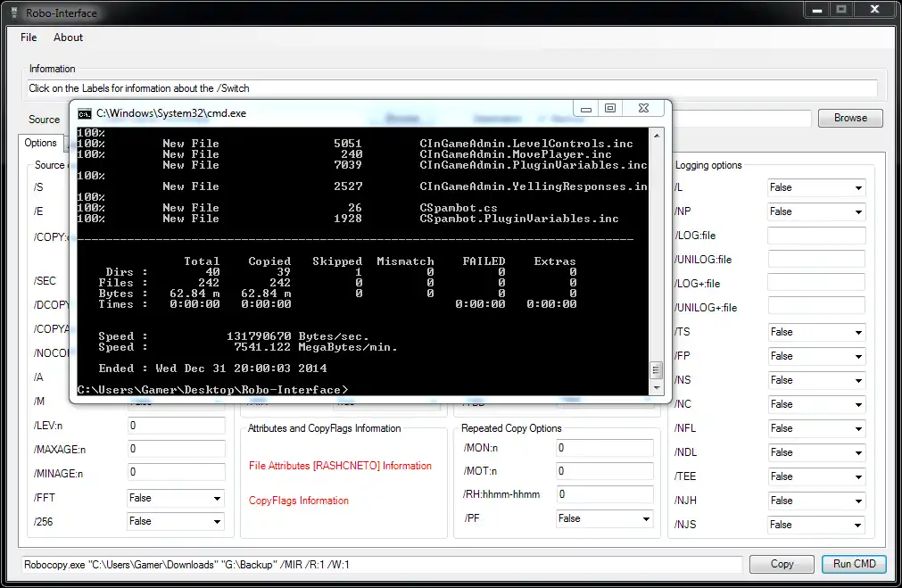Image resolution: width=902 pixels, height=588 pixels.
Task: Click the /SEC label for info
Action: pos(45,281)
